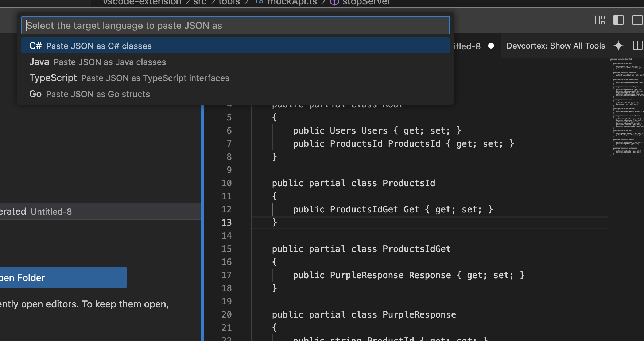Image resolution: width=644 pixels, height=341 pixels.
Task: Click the mockApi.ts breadcrumb
Action: coord(287,2)
